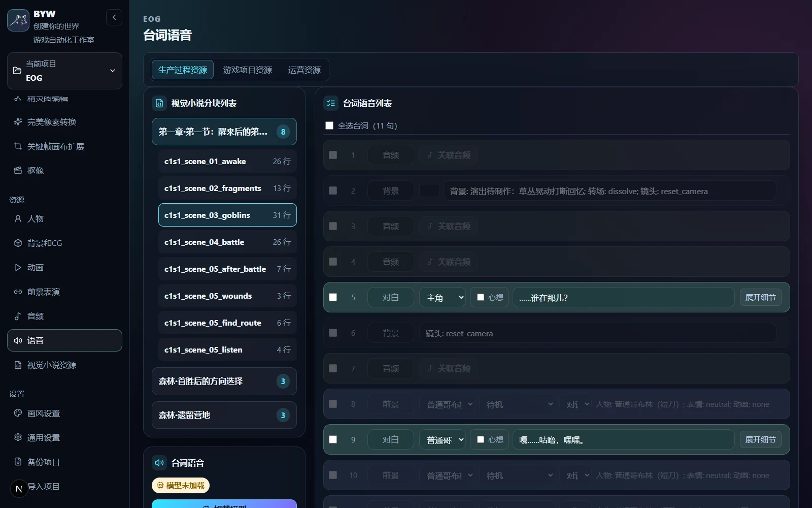Switch to 运营资源 tab
Viewport: 812px width, 508px height.
(x=304, y=70)
